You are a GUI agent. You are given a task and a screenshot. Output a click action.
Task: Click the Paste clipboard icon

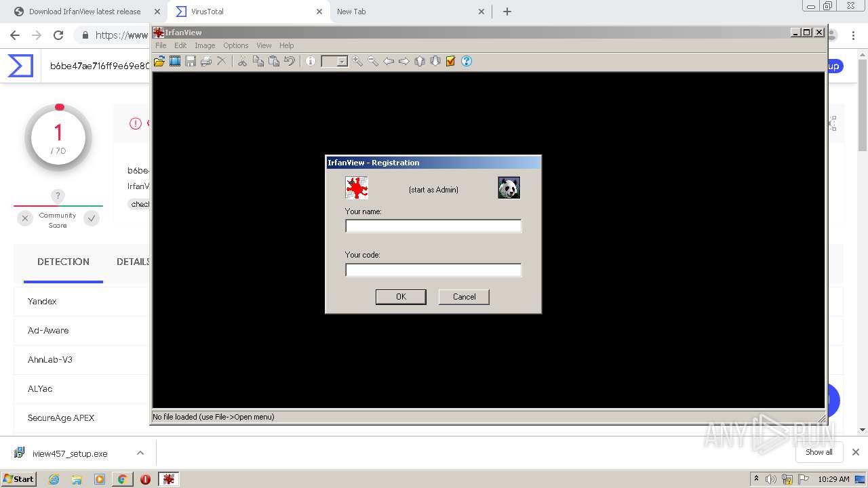274,61
